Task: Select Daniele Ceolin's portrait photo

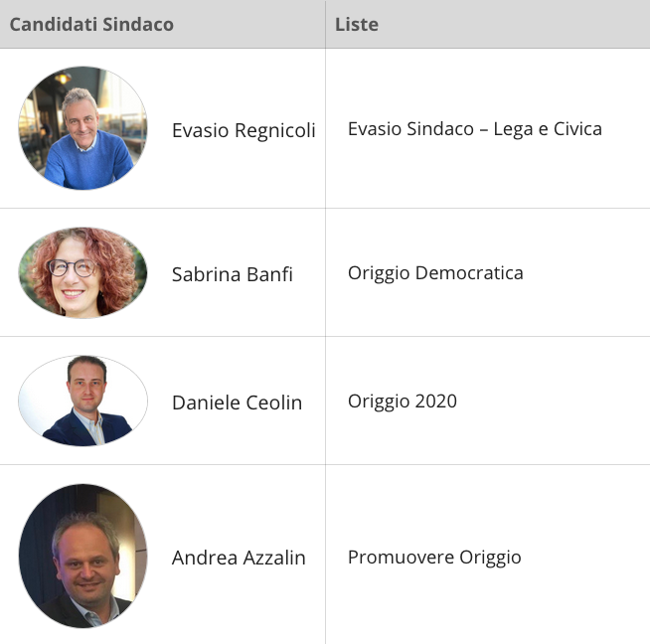Action: 82,401
